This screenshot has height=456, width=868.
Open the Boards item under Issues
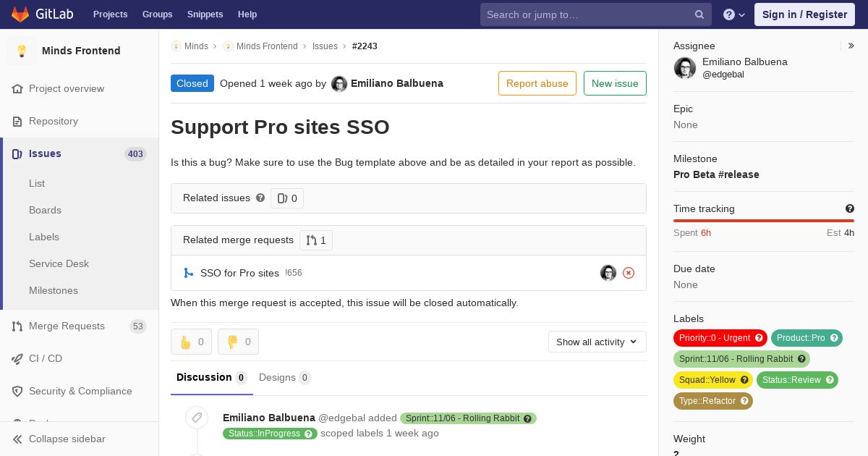[x=45, y=210]
